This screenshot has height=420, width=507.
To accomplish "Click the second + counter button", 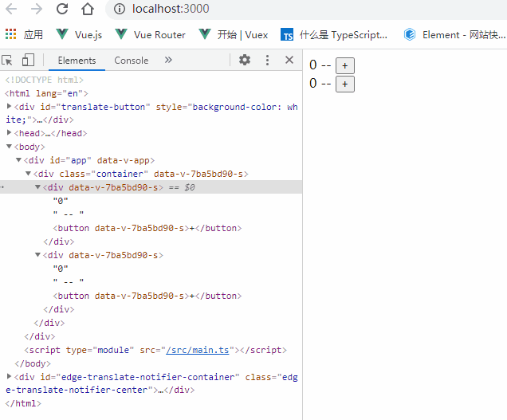I will (344, 84).
